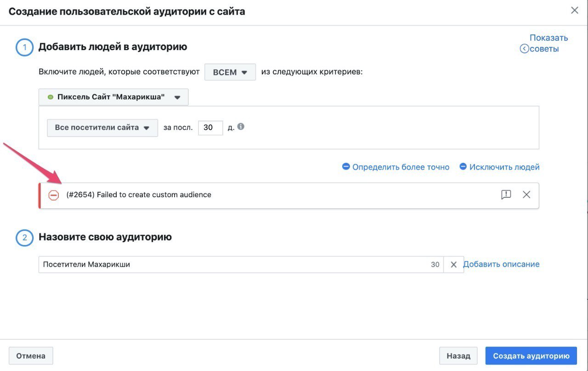Dismiss the error message with its X icon
This screenshot has height=371, width=588.
[526, 195]
